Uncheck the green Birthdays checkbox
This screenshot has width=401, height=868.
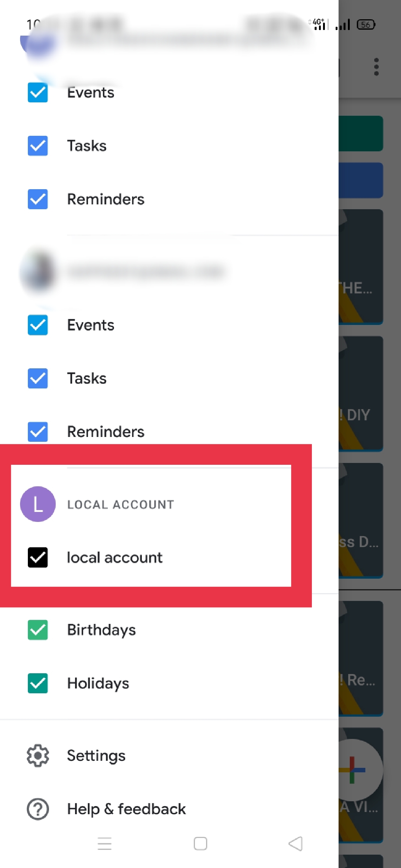click(38, 630)
